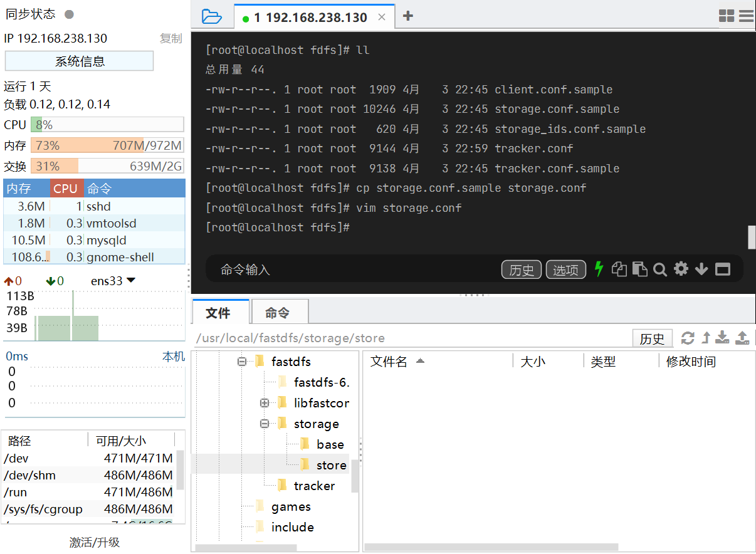This screenshot has height=554, width=756.
Task: Click the upload speed arrow indicator
Action: pyautogui.click(x=9, y=281)
